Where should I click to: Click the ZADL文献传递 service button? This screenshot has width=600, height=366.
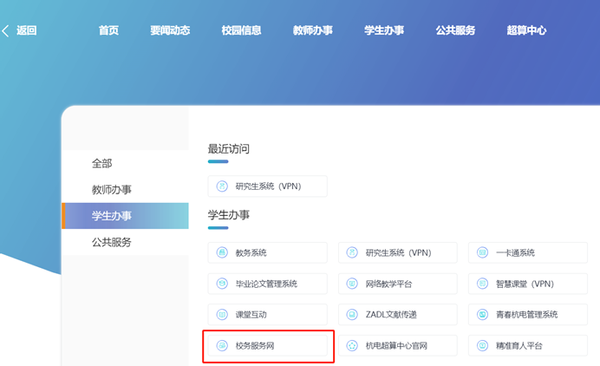pyautogui.click(x=398, y=315)
